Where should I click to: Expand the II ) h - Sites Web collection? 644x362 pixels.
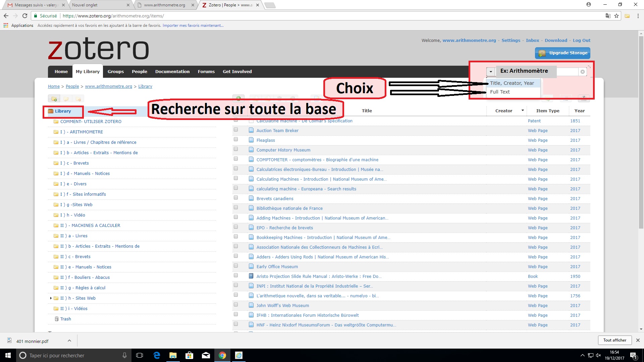(51, 298)
